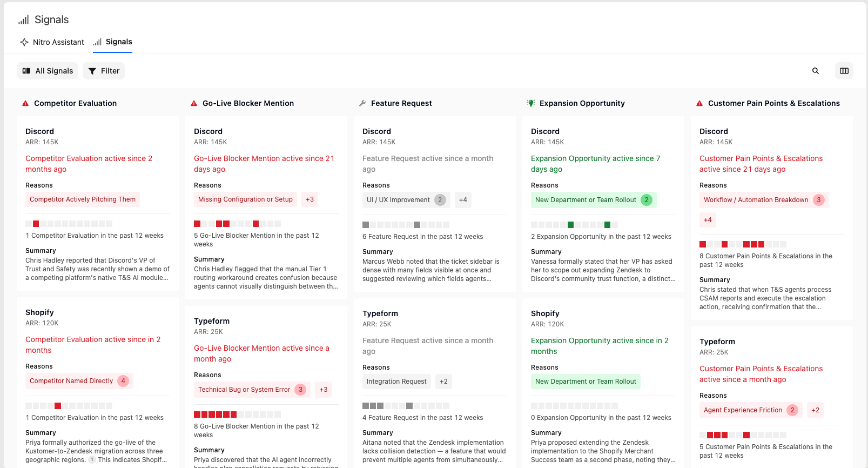
Task: Open the Filter options
Action: pos(104,71)
